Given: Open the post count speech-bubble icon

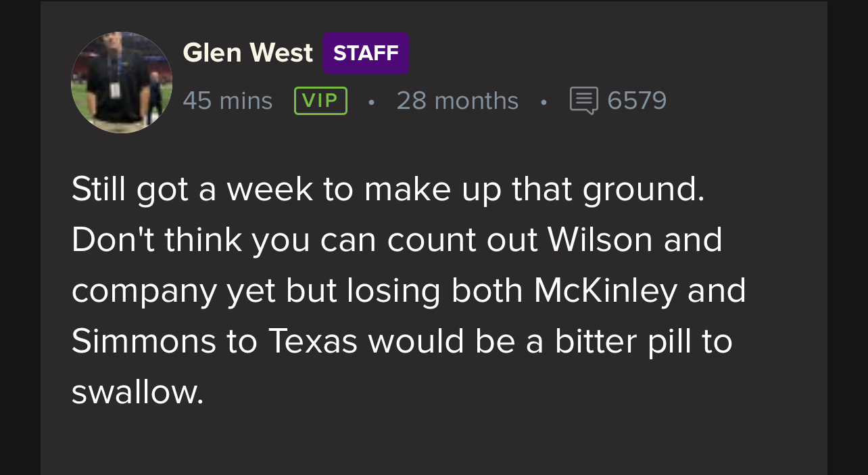Looking at the screenshot, I should click(584, 100).
